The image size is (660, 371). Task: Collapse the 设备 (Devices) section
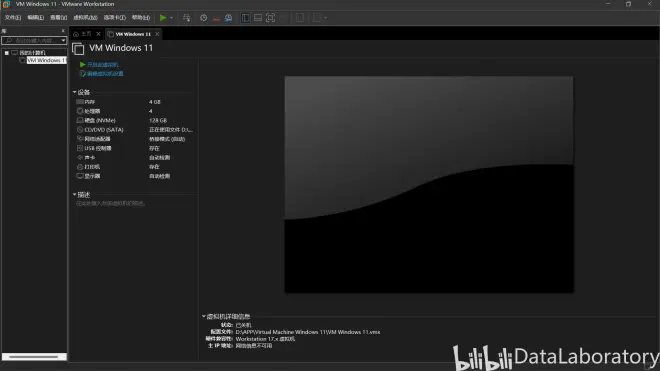click(x=75, y=92)
